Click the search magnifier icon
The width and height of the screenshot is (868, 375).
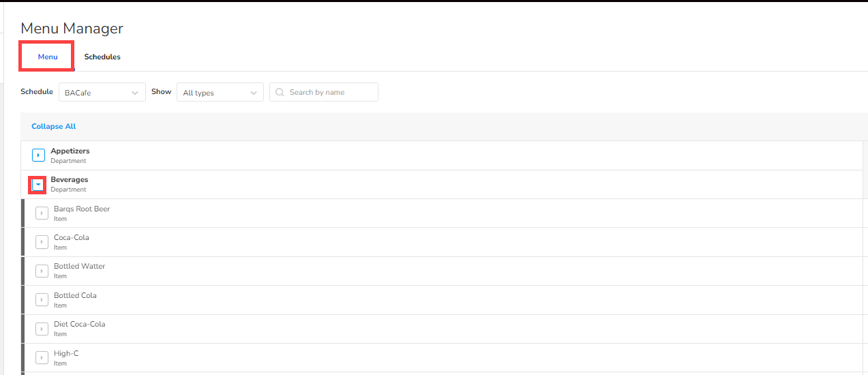(280, 92)
